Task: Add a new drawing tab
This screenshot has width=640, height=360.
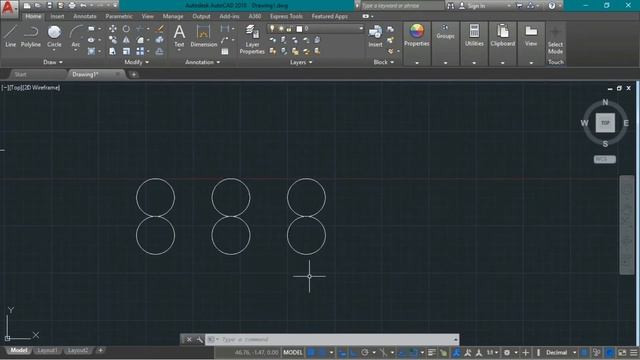Action: [133, 74]
